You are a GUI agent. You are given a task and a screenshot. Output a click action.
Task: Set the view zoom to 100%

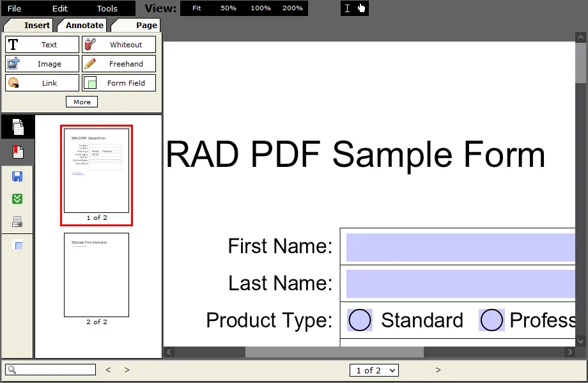point(260,8)
